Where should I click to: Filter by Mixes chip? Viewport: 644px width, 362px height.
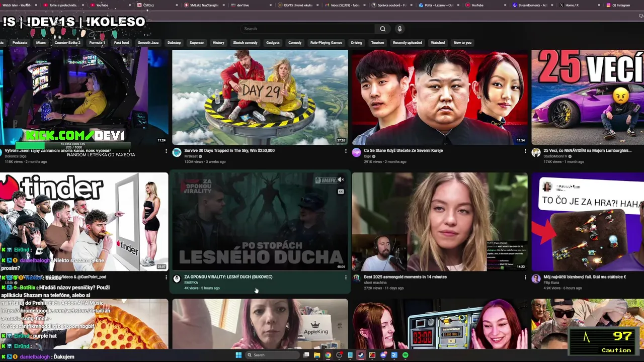pyautogui.click(x=41, y=43)
